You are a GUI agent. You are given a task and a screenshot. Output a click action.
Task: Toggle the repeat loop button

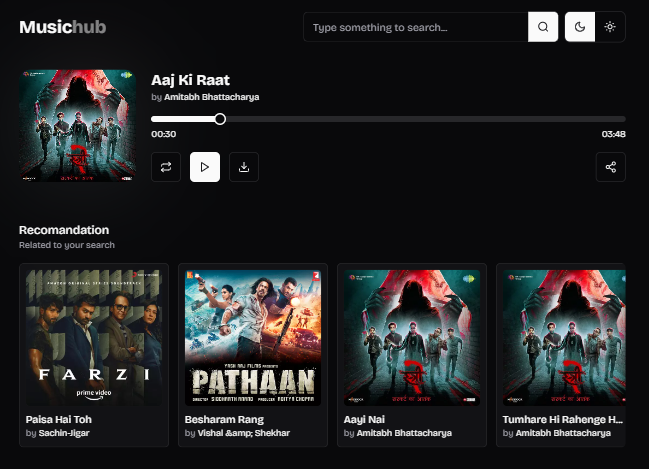pos(166,167)
